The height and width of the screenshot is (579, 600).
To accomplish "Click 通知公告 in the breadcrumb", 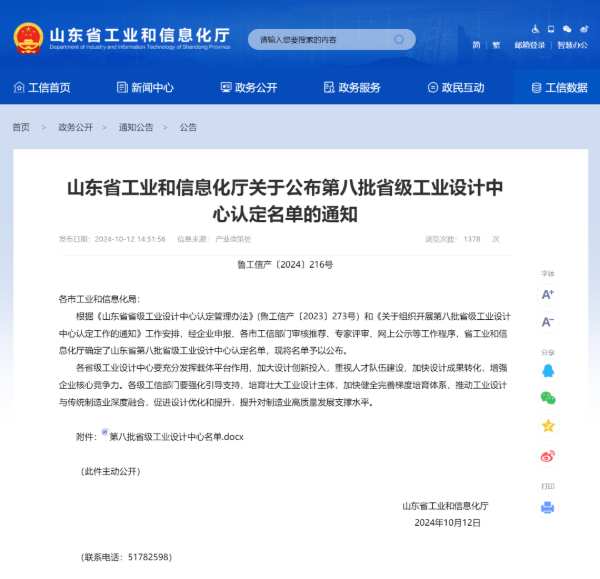I will tap(136, 127).
